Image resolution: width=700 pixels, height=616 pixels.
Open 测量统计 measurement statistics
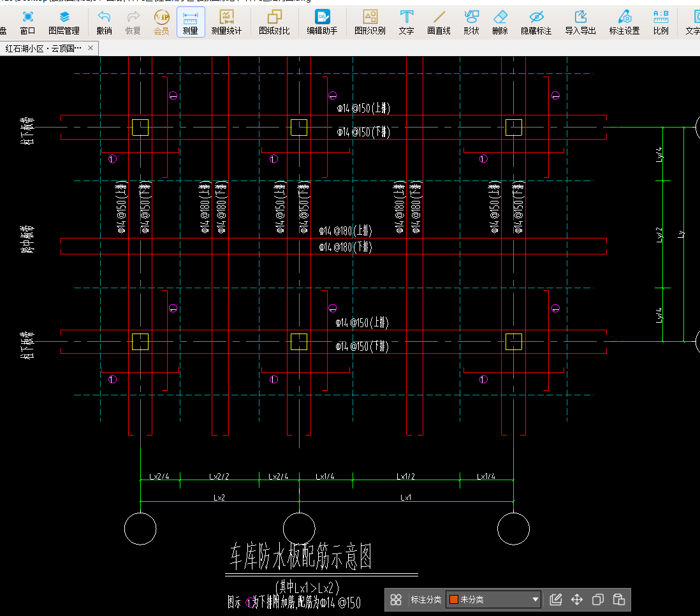click(226, 23)
